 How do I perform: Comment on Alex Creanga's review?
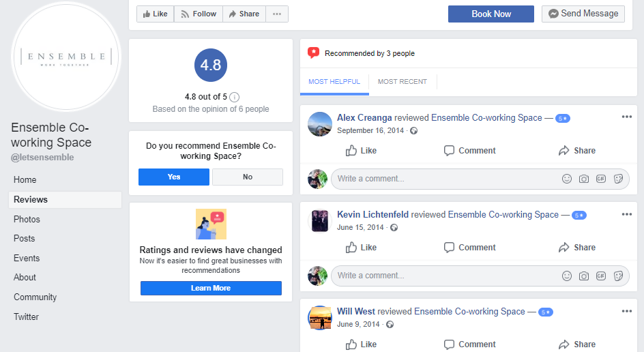point(469,151)
